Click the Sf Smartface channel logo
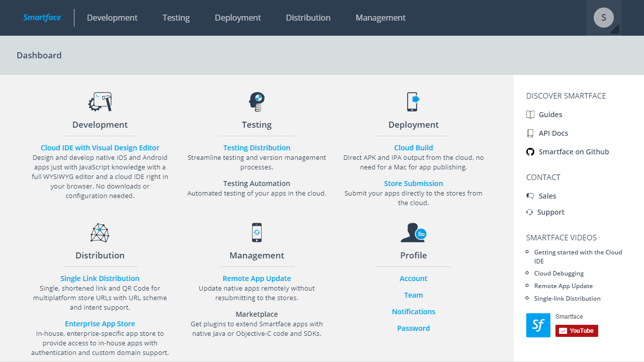Screen dimensions: 644x362 click(x=538, y=325)
